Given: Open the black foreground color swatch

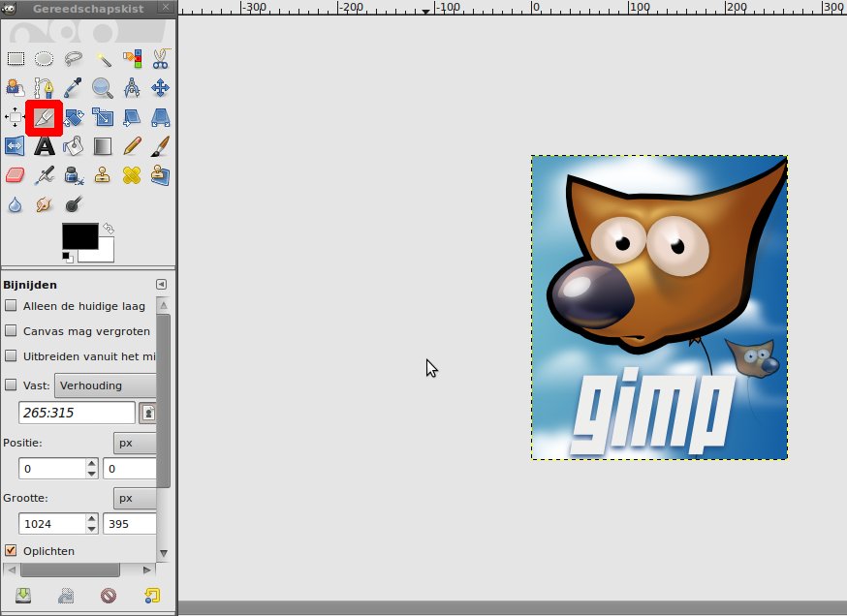Looking at the screenshot, I should 79,236.
